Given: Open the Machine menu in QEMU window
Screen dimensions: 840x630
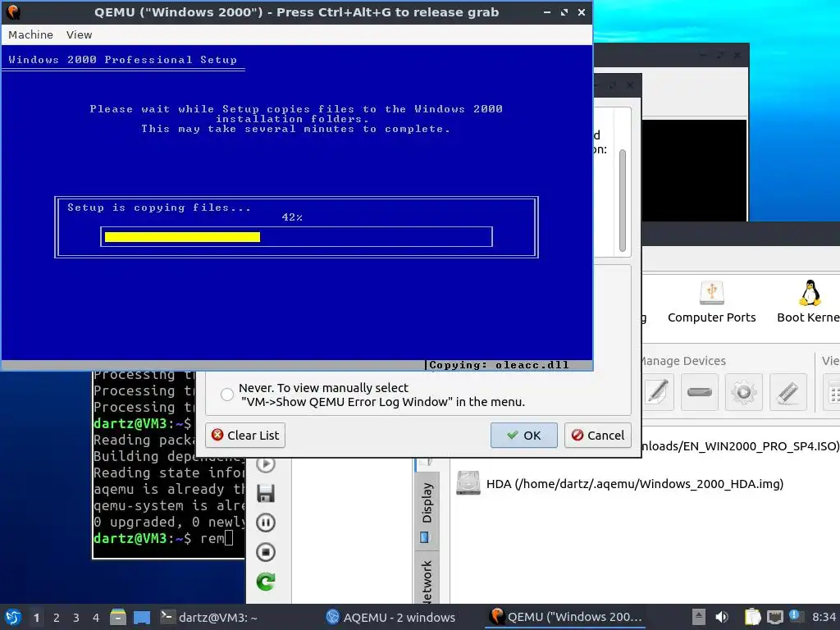Looking at the screenshot, I should (30, 34).
